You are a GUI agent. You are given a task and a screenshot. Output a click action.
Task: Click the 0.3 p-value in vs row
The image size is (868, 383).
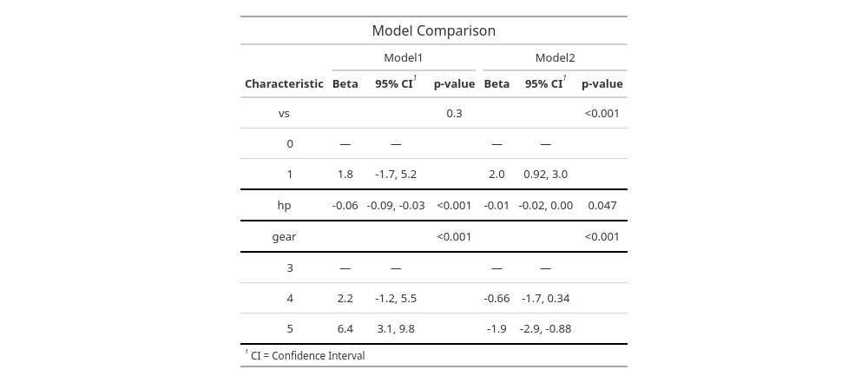pos(454,113)
